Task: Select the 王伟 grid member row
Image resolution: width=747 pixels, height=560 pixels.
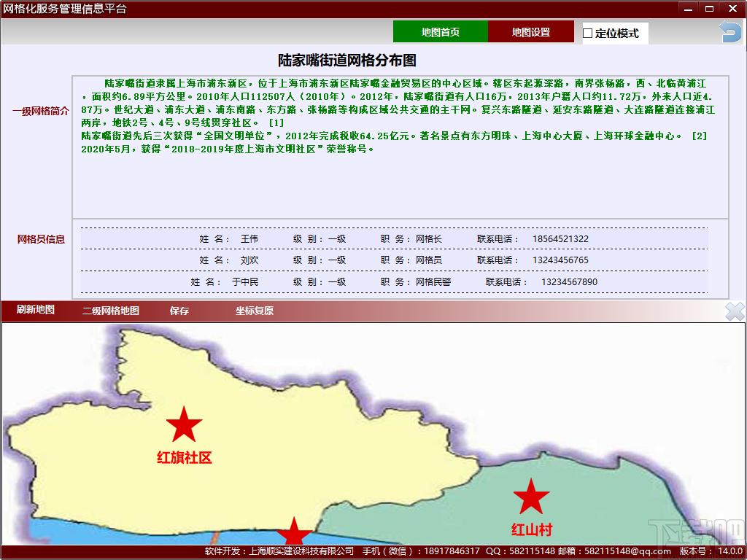Action: [394, 239]
